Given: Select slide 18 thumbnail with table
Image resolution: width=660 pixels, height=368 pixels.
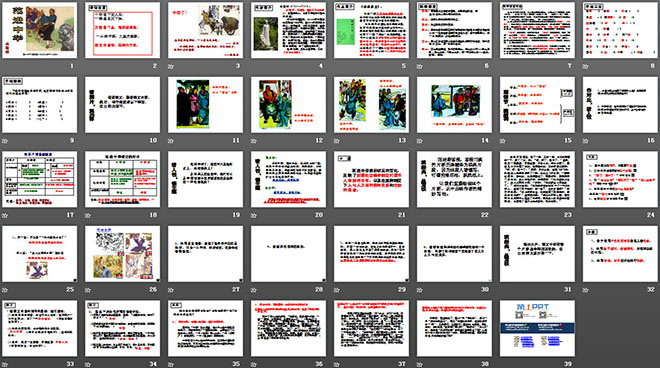Looking at the screenshot, I should [x=122, y=179].
